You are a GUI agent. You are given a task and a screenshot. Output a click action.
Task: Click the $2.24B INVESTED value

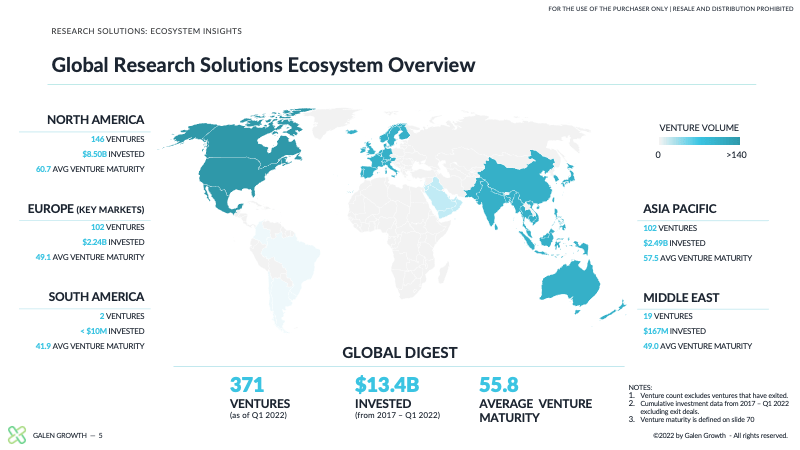pyautogui.click(x=113, y=242)
